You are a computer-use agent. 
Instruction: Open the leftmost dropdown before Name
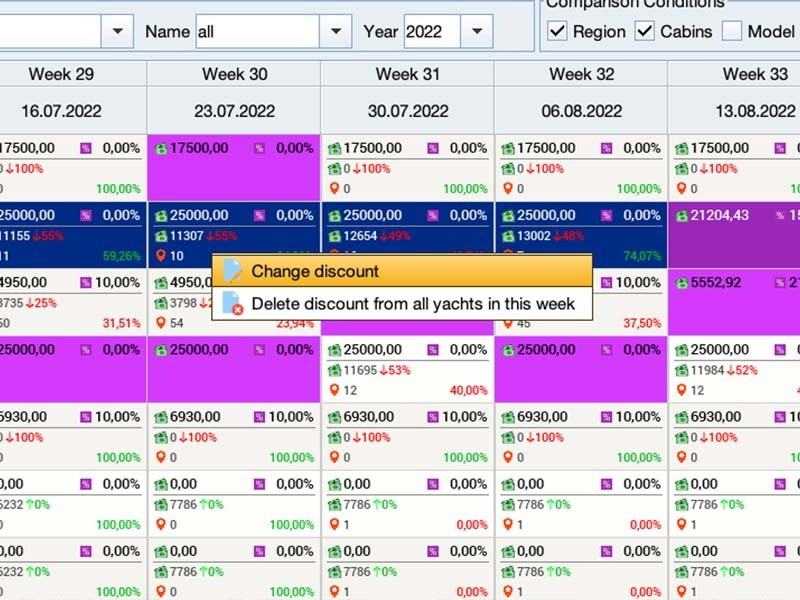[117, 31]
